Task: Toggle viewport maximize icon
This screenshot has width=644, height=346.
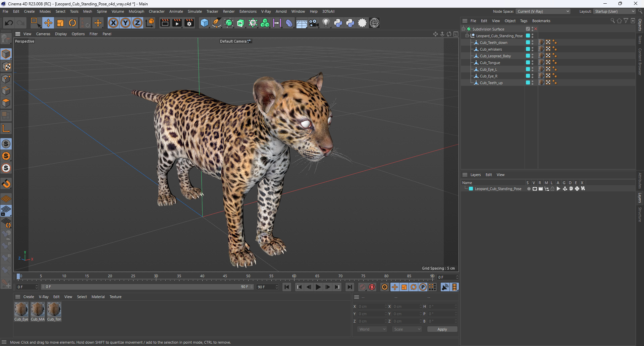Action: (456, 34)
